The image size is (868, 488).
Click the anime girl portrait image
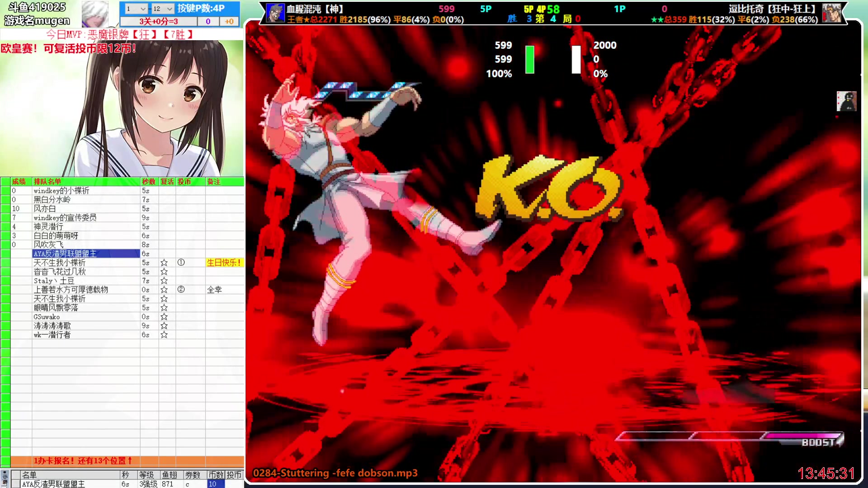coord(122,108)
